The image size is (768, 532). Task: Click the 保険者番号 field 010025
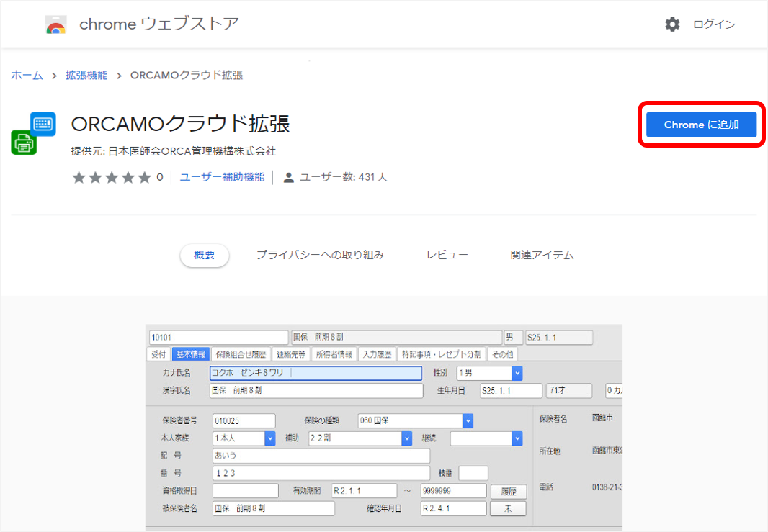pyautogui.click(x=244, y=420)
